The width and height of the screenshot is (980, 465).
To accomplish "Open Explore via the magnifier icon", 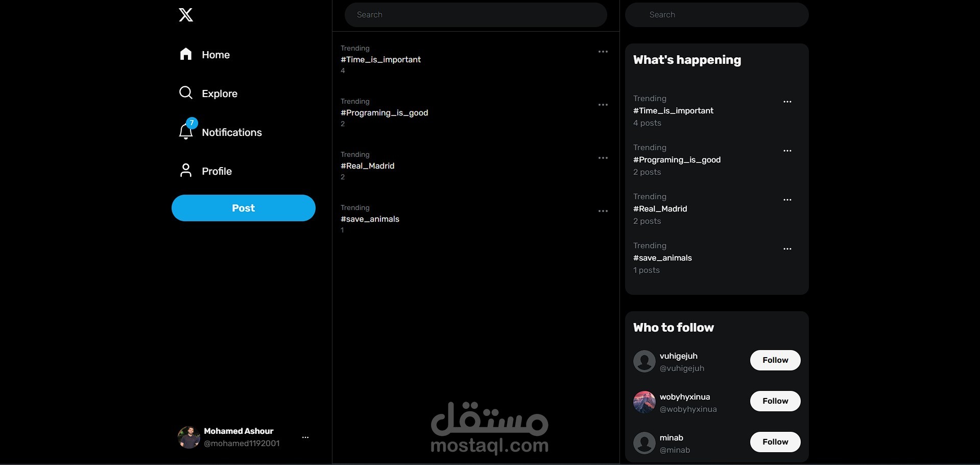I will tap(186, 93).
